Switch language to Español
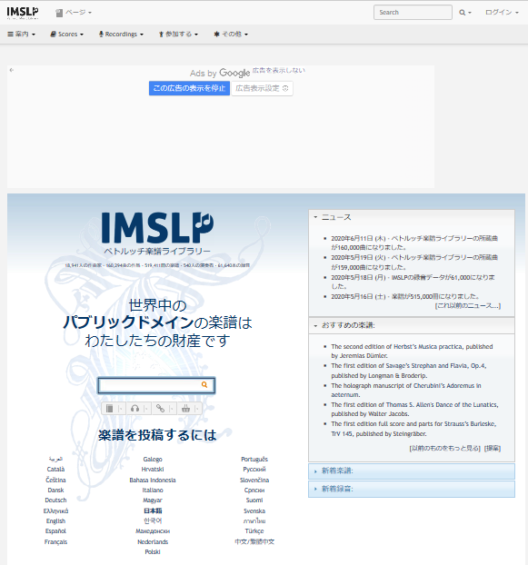The image size is (528, 565). click(x=56, y=531)
